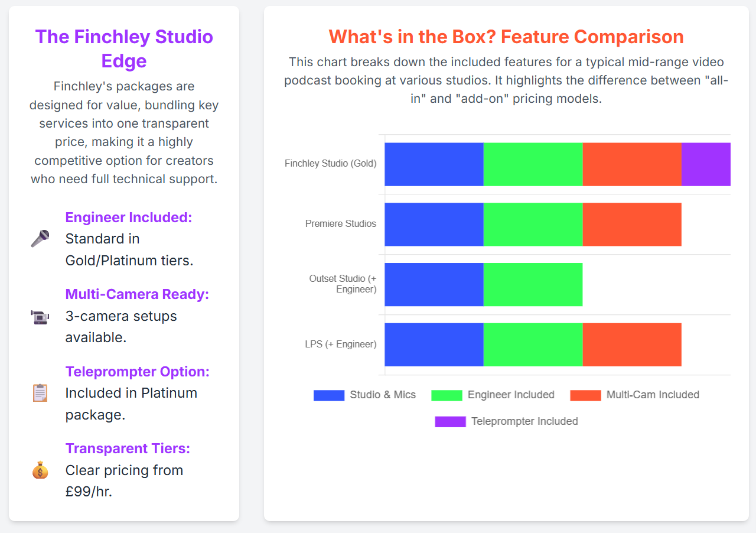Click the clipboard icon beside Teleprompter Option
This screenshot has width=756, height=533.
[x=40, y=393]
